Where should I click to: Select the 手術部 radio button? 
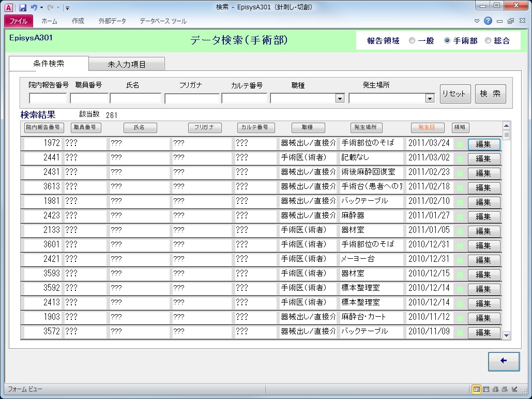[x=447, y=41]
